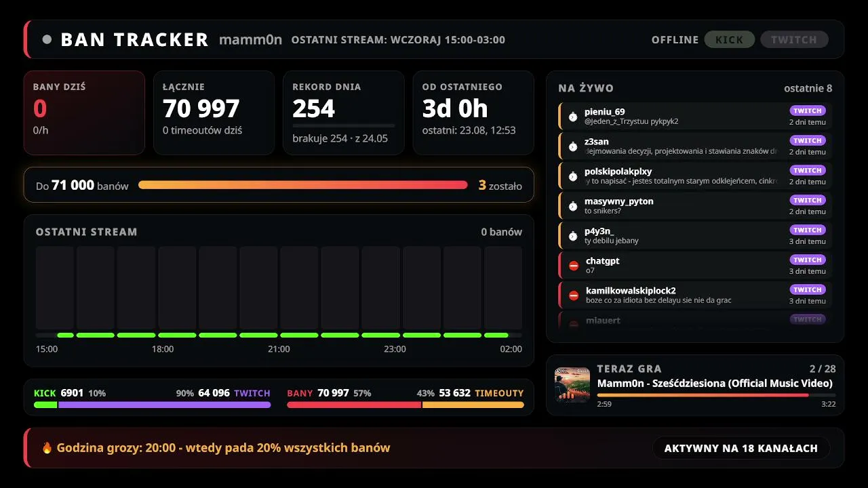868x488 pixels.
Task: Select the username p4y3n_ in the live list
Action: point(599,231)
